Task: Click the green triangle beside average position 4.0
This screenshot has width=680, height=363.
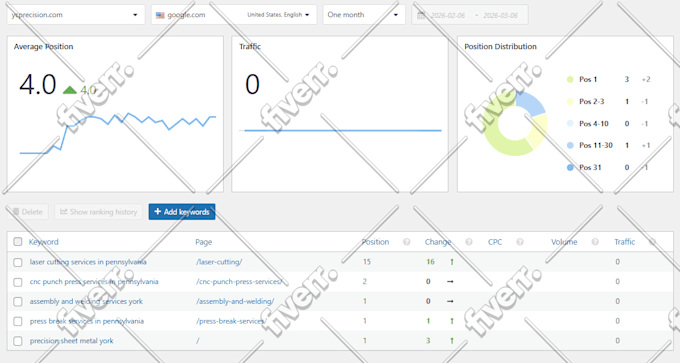Action: [69, 90]
